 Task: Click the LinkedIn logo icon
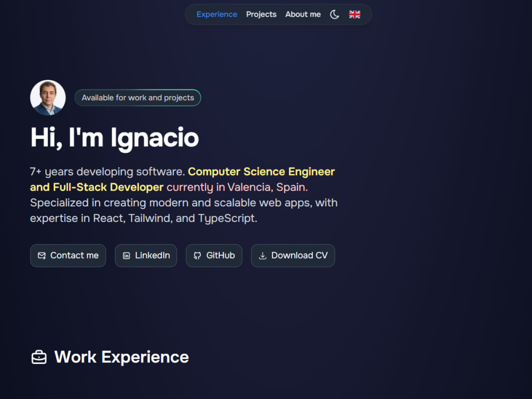click(126, 256)
